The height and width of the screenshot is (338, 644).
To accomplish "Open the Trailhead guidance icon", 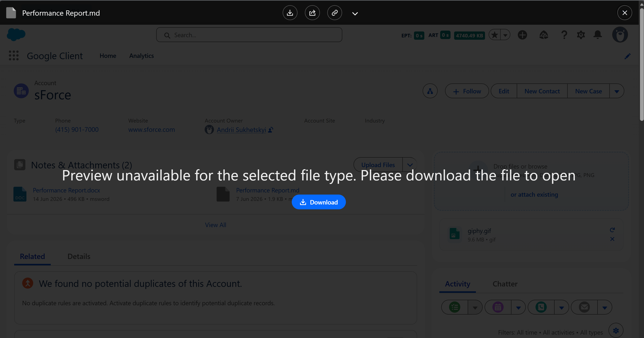I will click(544, 35).
